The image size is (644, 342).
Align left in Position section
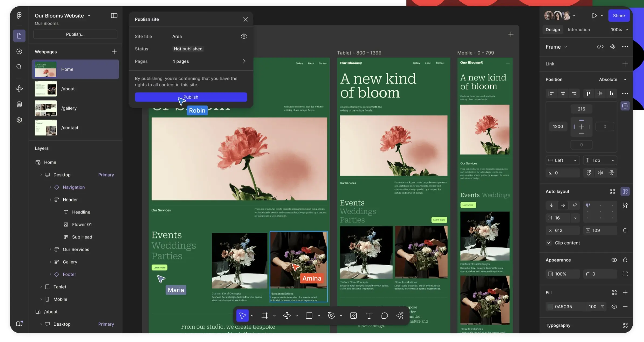[x=551, y=93]
